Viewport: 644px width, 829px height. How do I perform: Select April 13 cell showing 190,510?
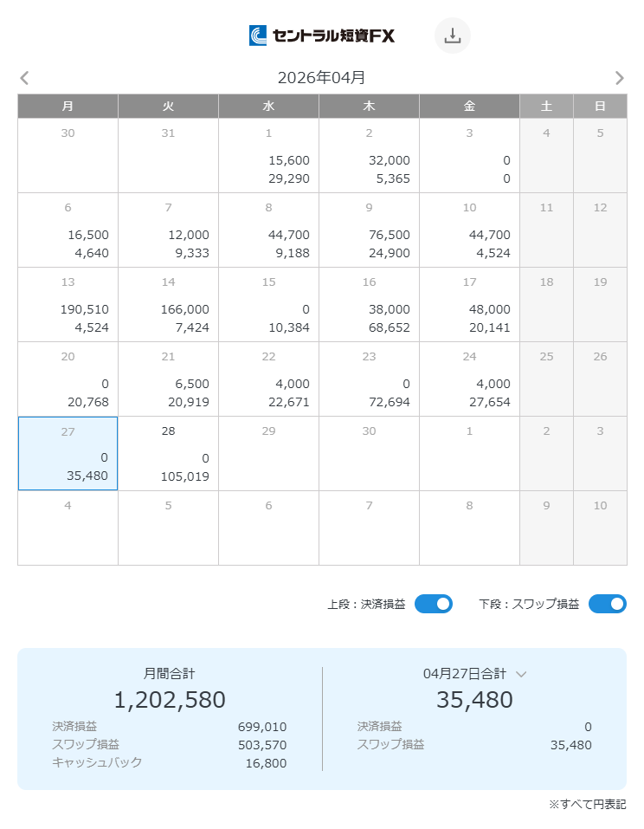click(x=68, y=304)
